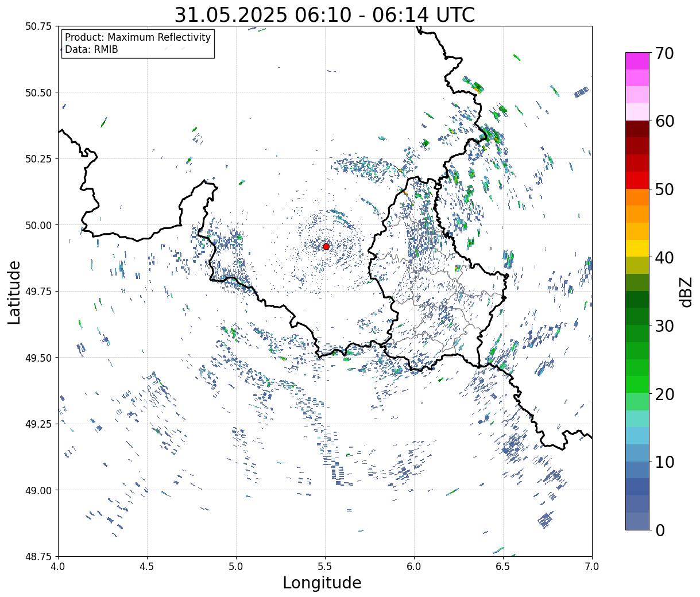Click the latitude tick label 48.75
This screenshot has height=597, width=700.
pyautogui.click(x=38, y=556)
